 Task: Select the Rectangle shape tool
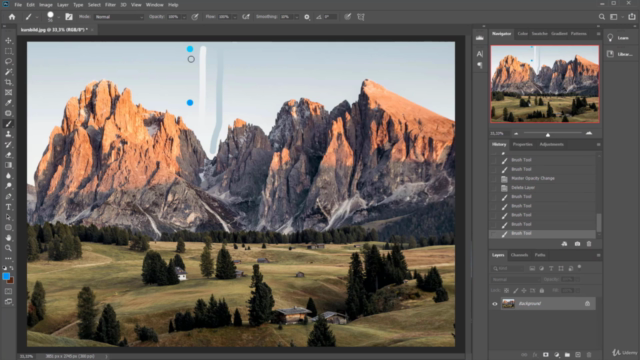point(8,227)
